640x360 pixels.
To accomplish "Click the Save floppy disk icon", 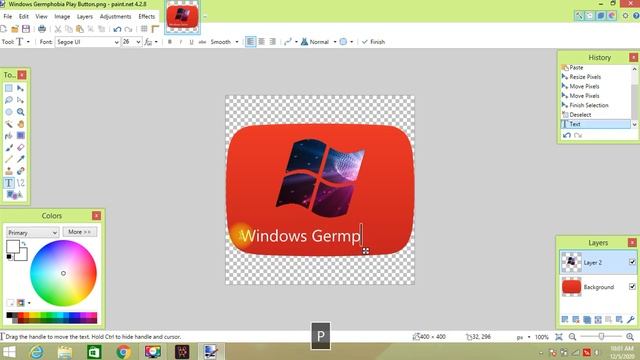I will pyautogui.click(x=26, y=29).
